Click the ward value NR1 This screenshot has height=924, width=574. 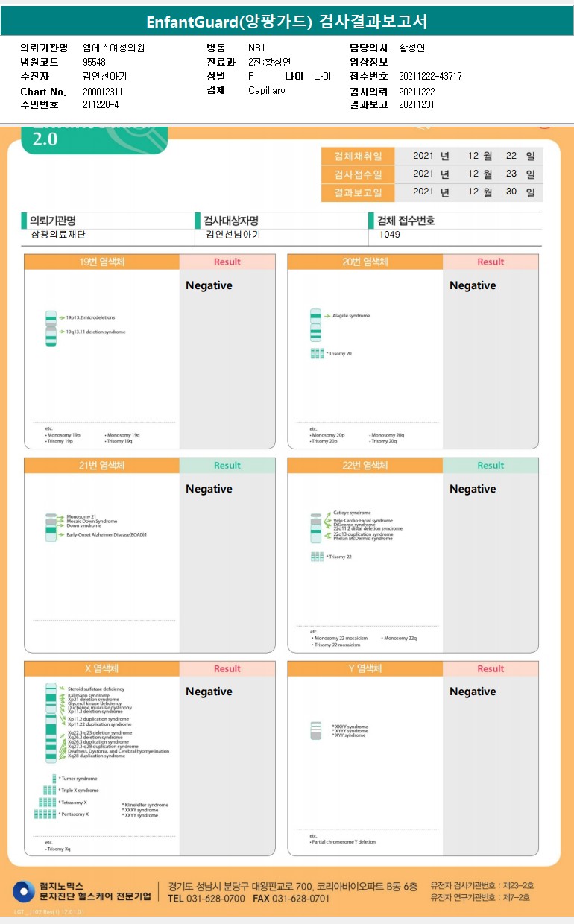(x=256, y=48)
